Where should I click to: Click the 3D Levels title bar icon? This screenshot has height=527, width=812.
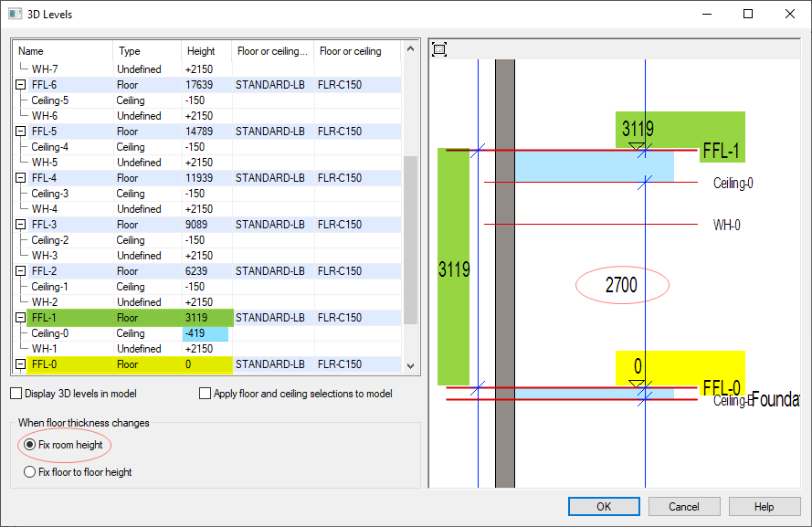[x=15, y=14]
